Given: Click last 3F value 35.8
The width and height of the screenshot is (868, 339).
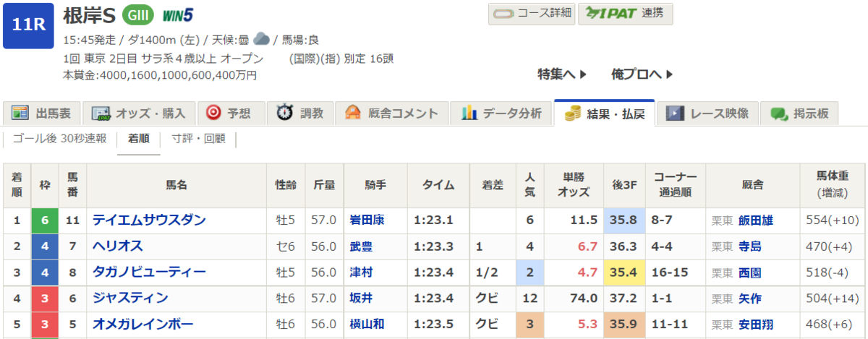Looking at the screenshot, I should [x=624, y=220].
